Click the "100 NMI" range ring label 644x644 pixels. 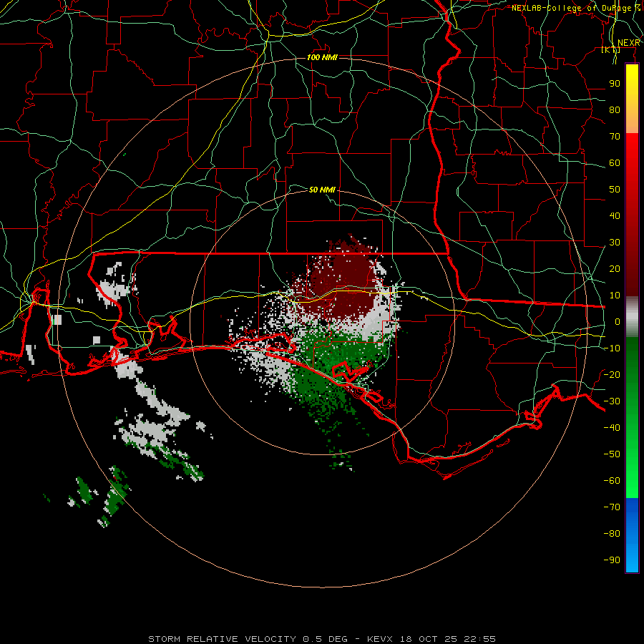322,57
